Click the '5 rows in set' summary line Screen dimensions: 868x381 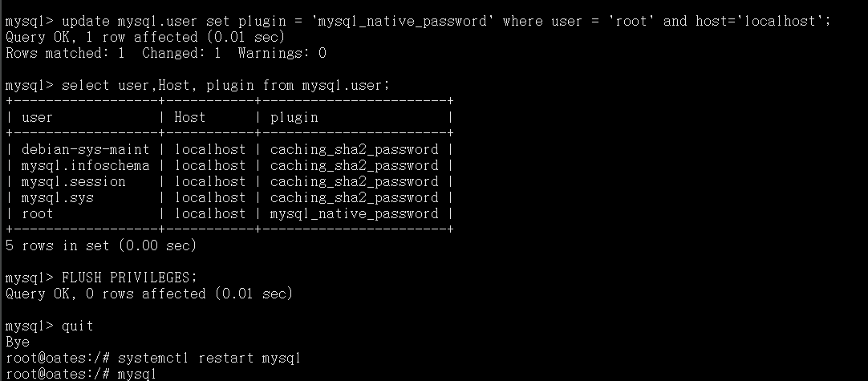point(101,245)
